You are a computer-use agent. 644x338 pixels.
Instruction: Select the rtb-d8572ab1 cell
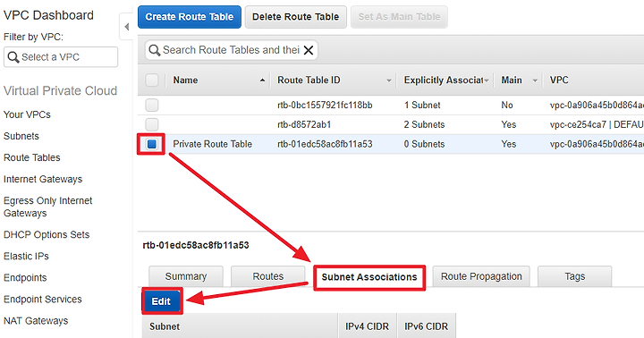pos(304,124)
